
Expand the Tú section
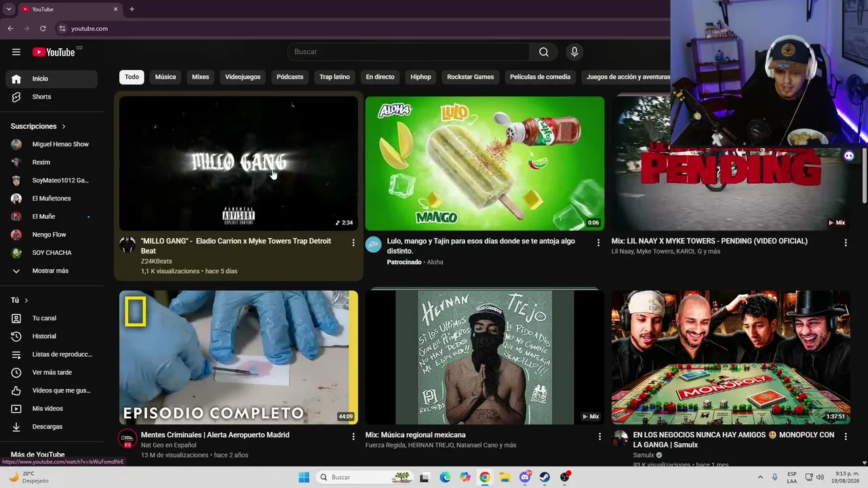(20, 300)
